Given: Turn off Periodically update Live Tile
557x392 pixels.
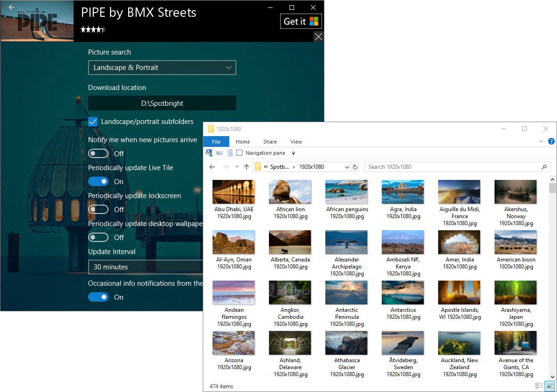Looking at the screenshot, I should click(98, 181).
